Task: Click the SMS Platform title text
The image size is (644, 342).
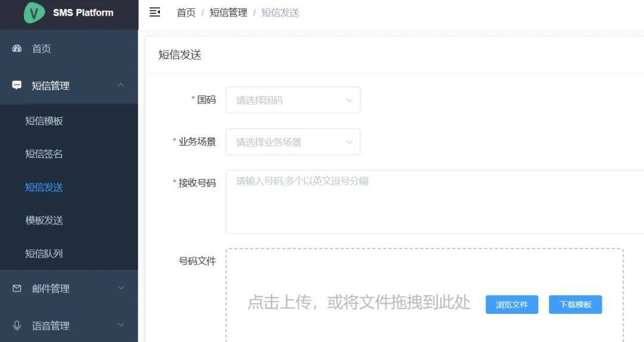Action: click(83, 13)
